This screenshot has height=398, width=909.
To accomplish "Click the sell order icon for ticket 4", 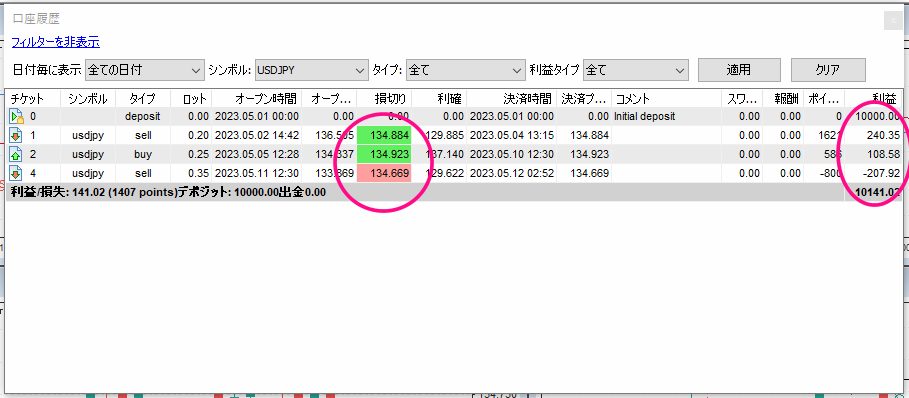I will pyautogui.click(x=16, y=173).
